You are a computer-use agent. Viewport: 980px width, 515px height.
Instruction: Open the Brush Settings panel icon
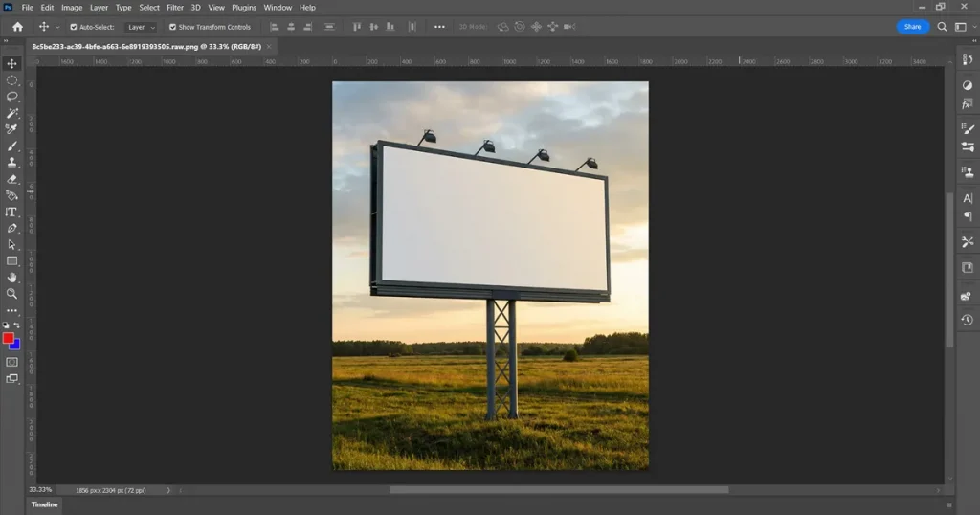coord(968,146)
